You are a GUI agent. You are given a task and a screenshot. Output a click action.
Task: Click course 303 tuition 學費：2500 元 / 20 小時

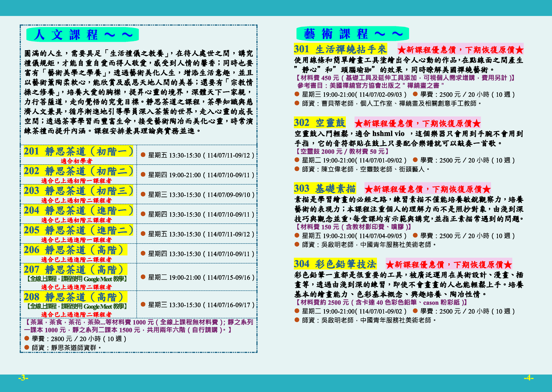(464, 236)
